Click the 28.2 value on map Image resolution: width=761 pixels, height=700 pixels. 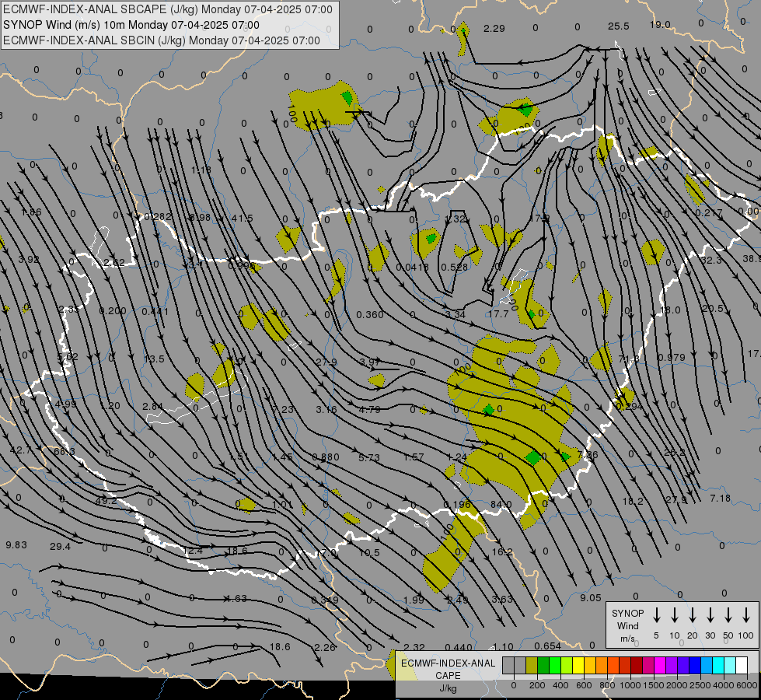(x=675, y=452)
